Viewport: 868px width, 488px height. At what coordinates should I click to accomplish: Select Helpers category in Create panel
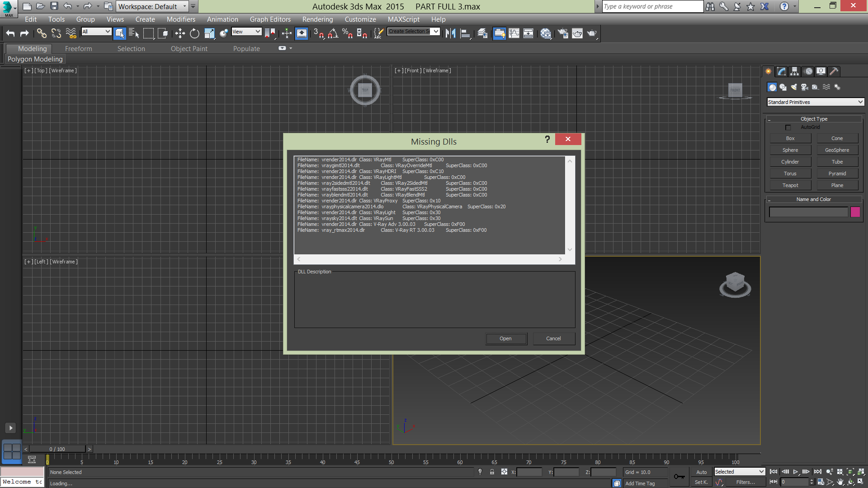tap(816, 87)
